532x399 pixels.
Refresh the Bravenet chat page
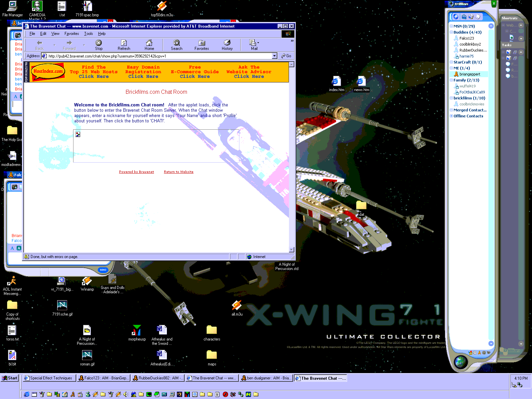124,45
